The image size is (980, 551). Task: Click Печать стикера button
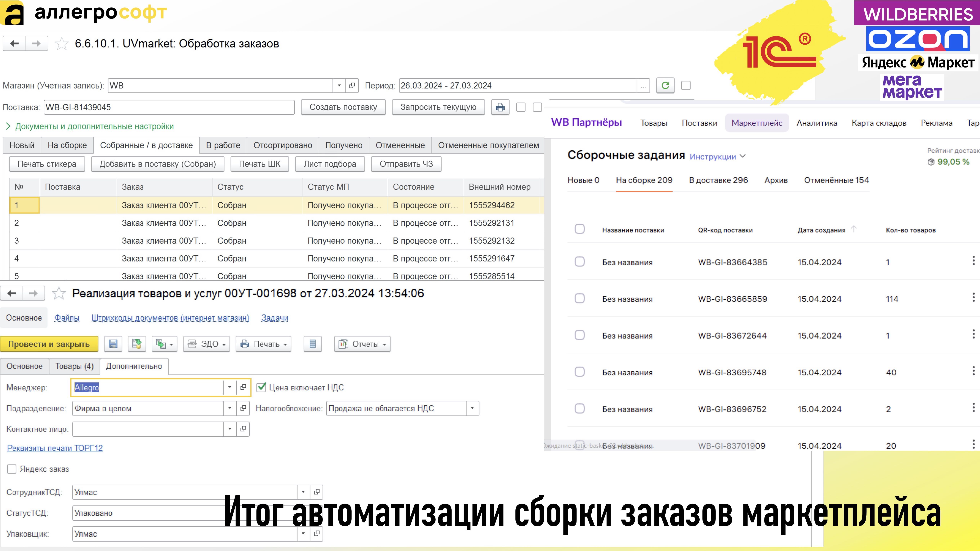coord(47,164)
